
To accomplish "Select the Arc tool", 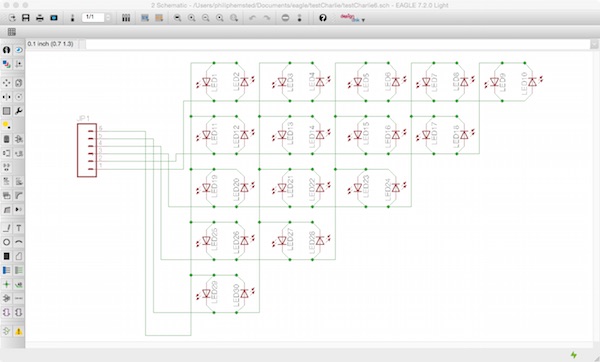I will point(18,242).
